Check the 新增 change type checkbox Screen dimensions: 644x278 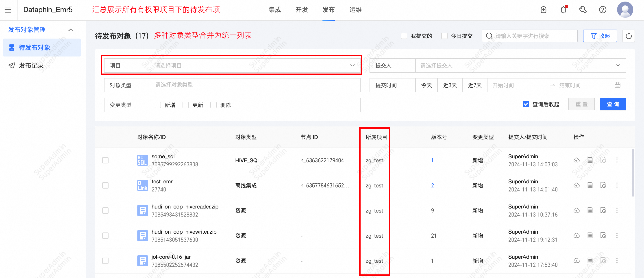(157, 105)
